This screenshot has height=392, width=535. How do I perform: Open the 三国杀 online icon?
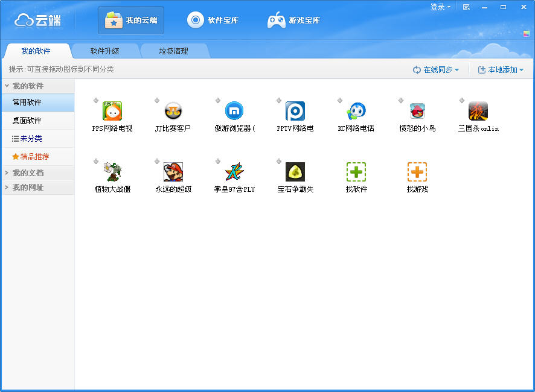click(478, 112)
